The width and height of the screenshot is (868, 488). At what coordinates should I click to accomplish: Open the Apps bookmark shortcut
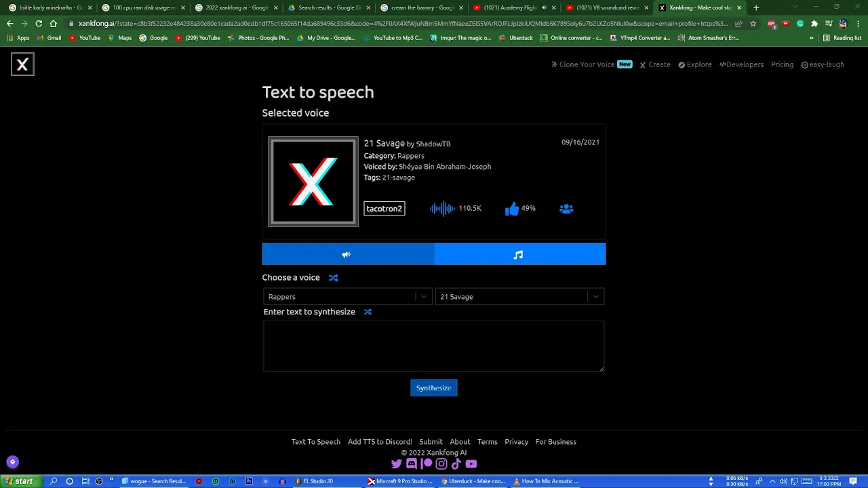click(x=18, y=38)
